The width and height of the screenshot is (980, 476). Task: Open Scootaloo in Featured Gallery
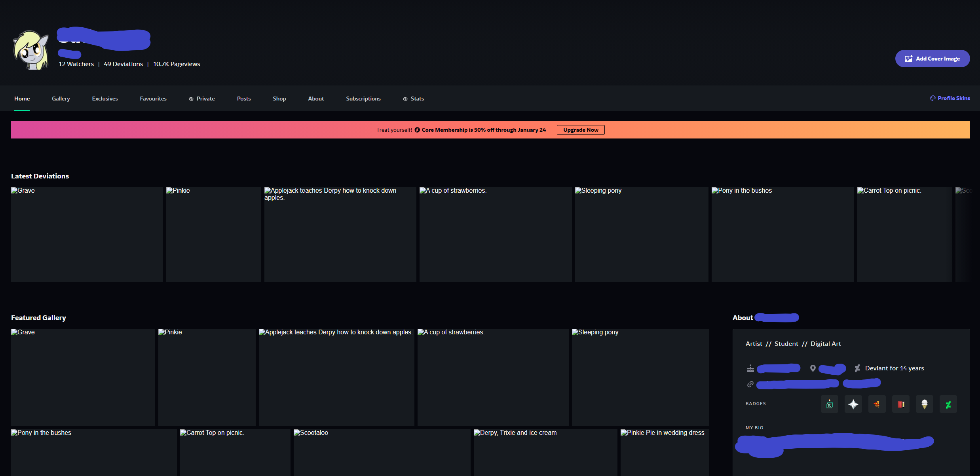click(x=382, y=453)
